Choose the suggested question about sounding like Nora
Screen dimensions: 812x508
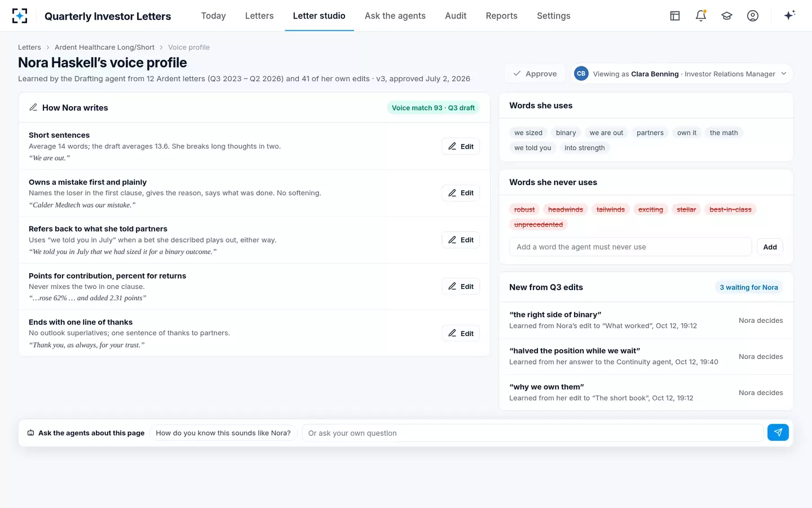pyautogui.click(x=223, y=433)
